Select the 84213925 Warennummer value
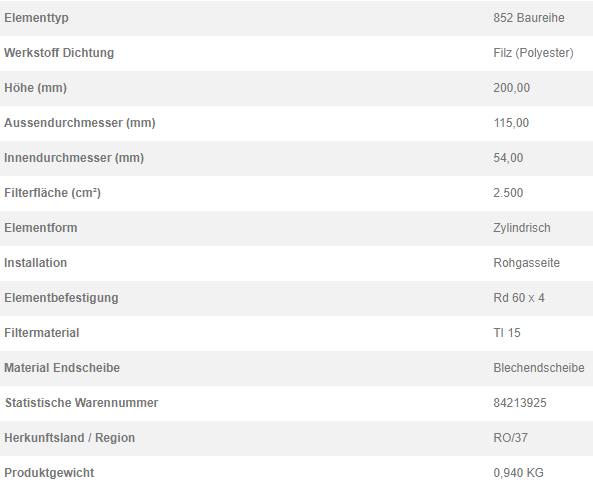 click(520, 403)
